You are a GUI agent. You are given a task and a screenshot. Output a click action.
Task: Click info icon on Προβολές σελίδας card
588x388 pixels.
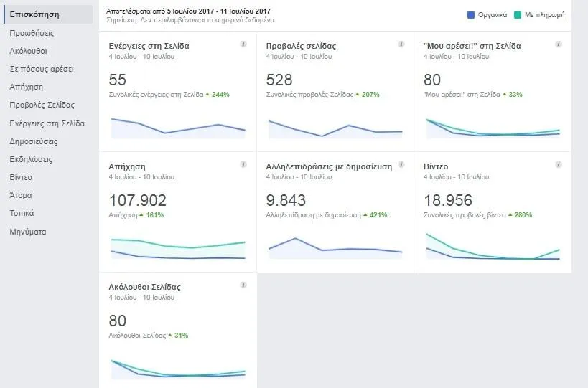401,44
